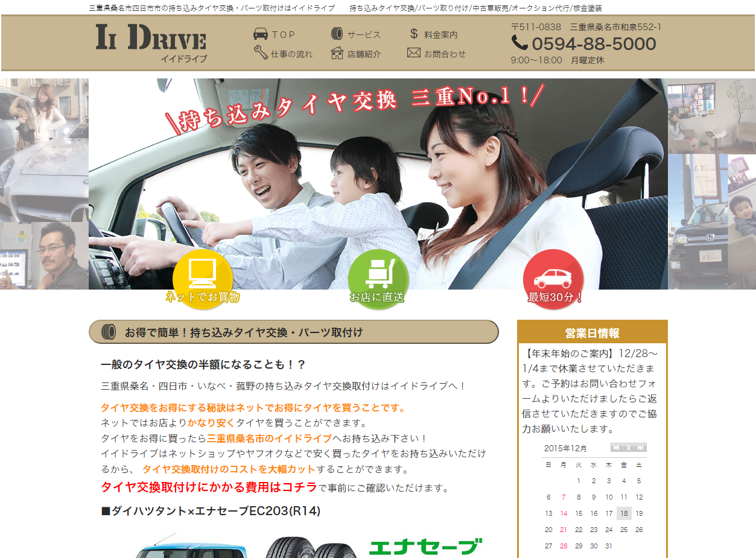
Task: Open the 店舗紹介 menu item
Action: pyautogui.click(x=364, y=54)
